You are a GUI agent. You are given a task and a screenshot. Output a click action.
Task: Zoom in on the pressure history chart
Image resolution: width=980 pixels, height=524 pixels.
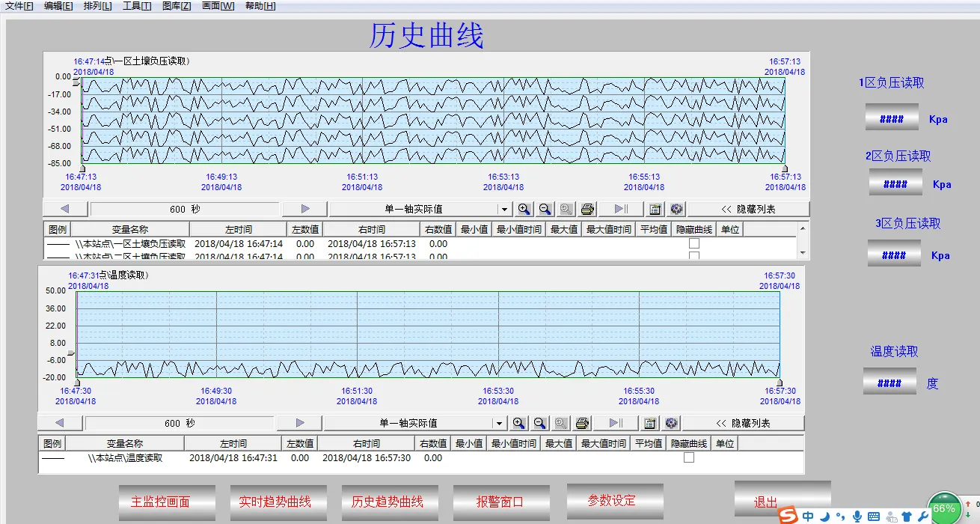[524, 209]
